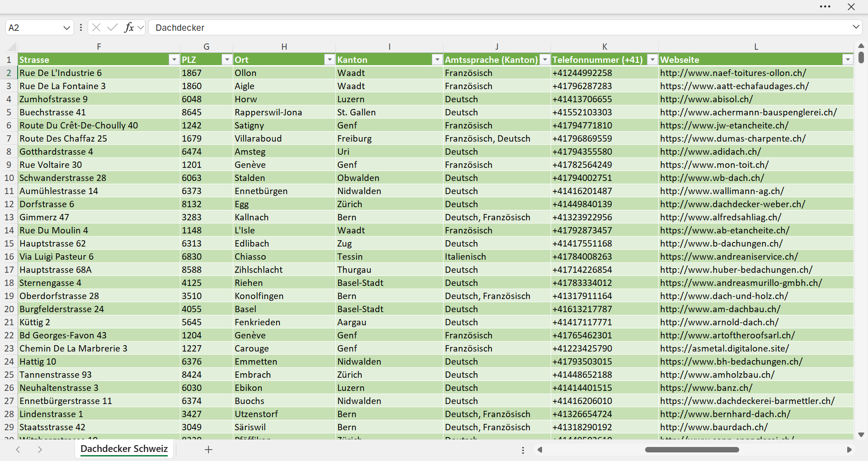This screenshot has height=461, width=868.
Task: Click cell 'Zihlschlacht'
Action: pos(284,270)
